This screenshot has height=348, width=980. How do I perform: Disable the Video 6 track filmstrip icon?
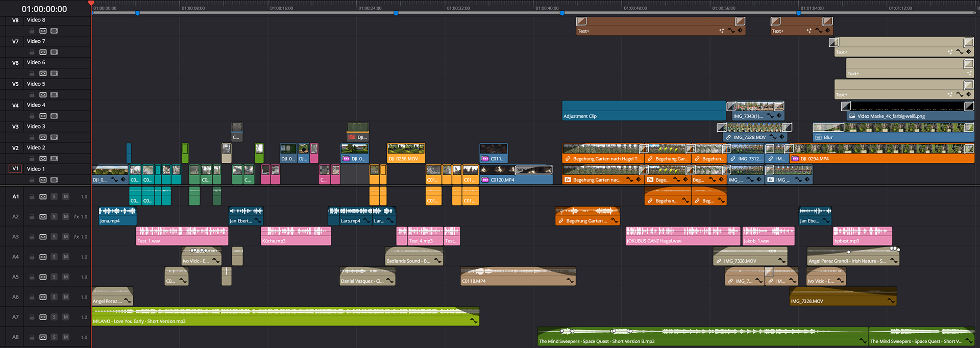[54, 73]
